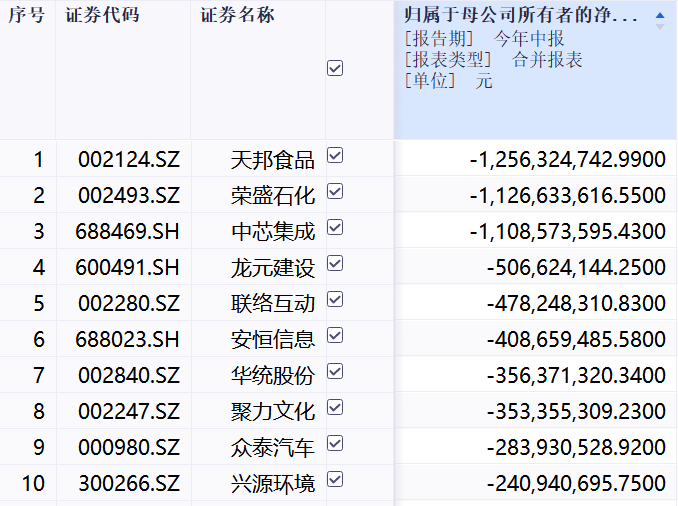Select security name 安恒信息
Viewport: 678px width, 506px height.
pos(273,339)
